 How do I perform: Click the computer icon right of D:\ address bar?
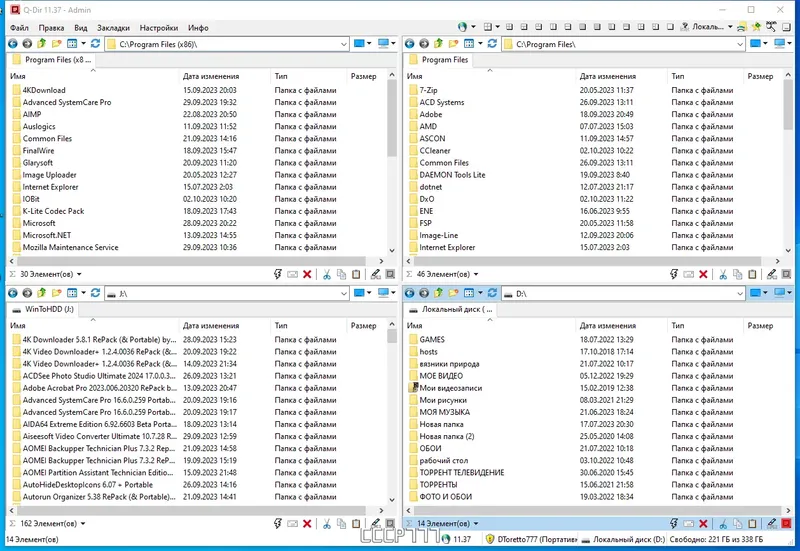(780, 293)
